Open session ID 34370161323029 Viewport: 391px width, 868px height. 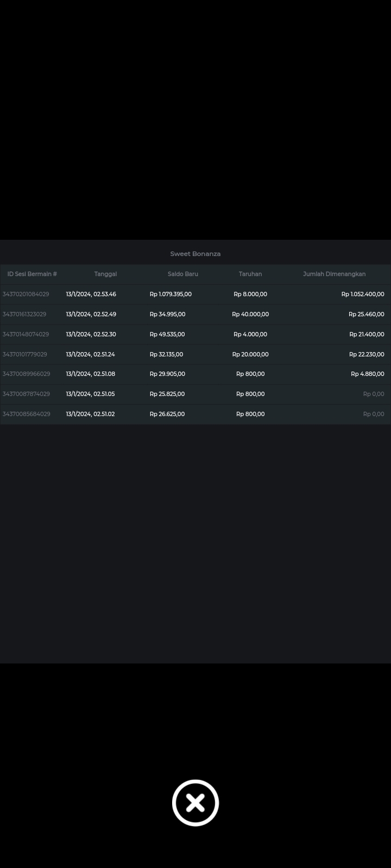[x=24, y=314]
